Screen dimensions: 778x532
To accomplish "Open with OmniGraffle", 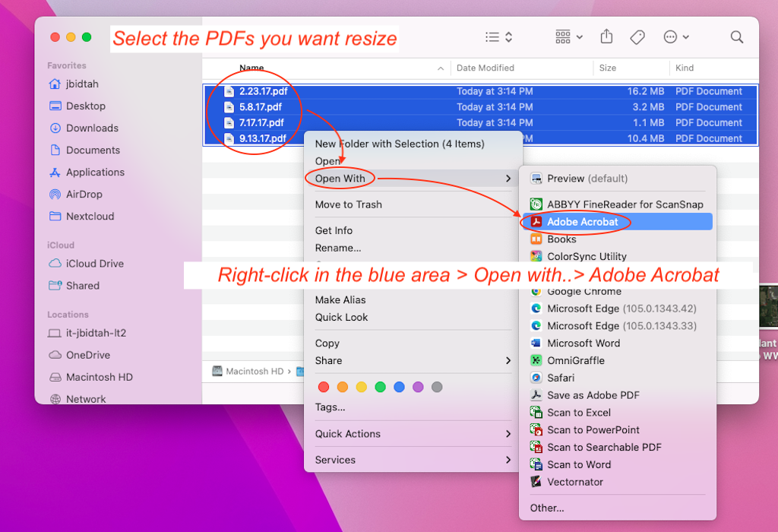I will [x=617, y=361].
